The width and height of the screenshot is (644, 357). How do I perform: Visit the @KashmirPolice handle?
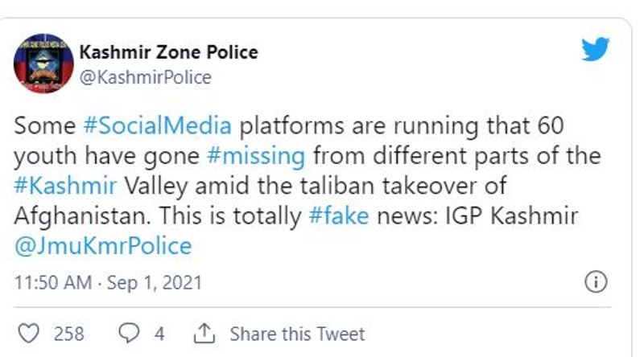click(145, 77)
